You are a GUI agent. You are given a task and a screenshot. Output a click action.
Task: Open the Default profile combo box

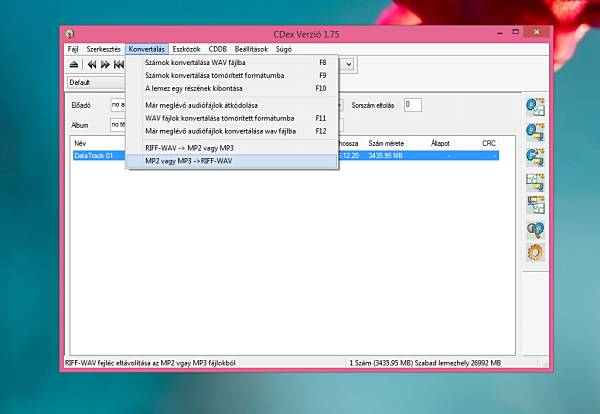[x=96, y=82]
